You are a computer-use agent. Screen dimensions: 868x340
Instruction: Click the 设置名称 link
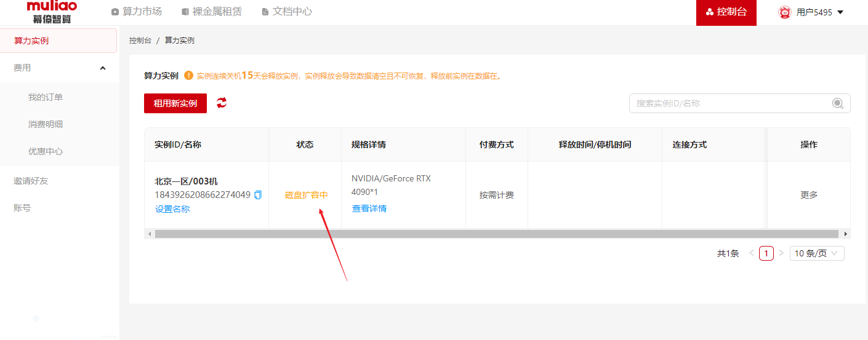point(172,209)
